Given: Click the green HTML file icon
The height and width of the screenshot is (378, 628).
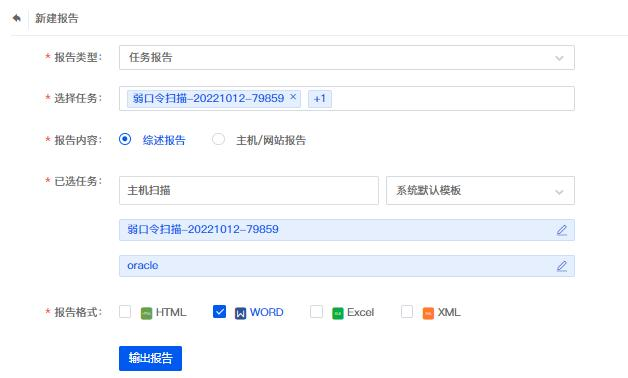Looking at the screenshot, I should click(147, 313).
